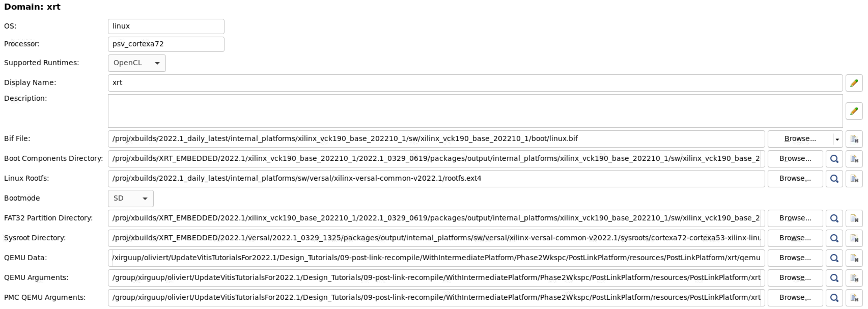Click into the Description text area
This screenshot has height=309, width=868.
tap(474, 111)
